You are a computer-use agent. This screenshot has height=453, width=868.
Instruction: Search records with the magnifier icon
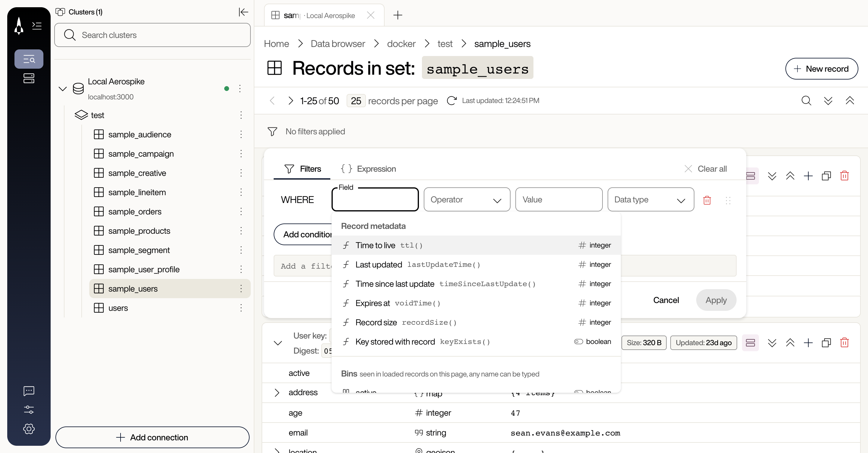coord(806,101)
